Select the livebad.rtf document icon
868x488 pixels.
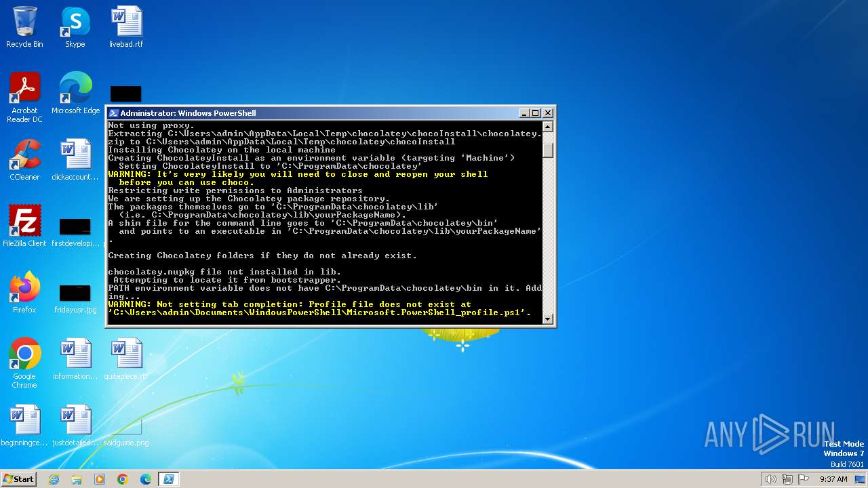point(126,27)
